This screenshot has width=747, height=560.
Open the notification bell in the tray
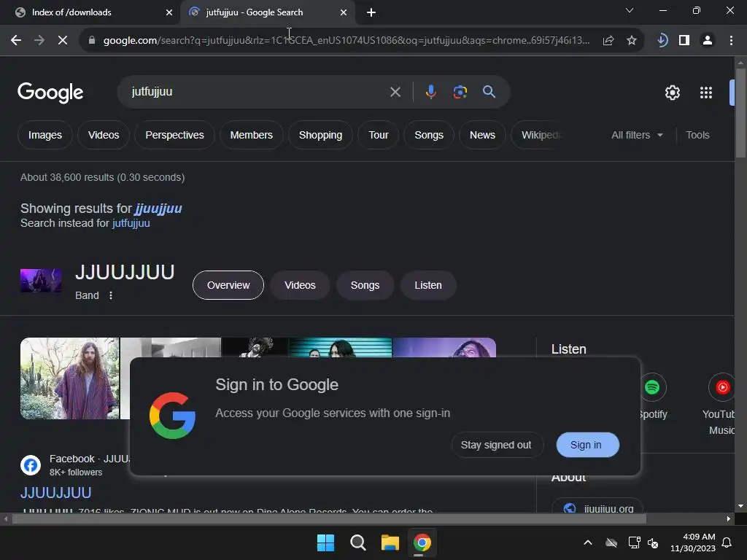(x=727, y=542)
